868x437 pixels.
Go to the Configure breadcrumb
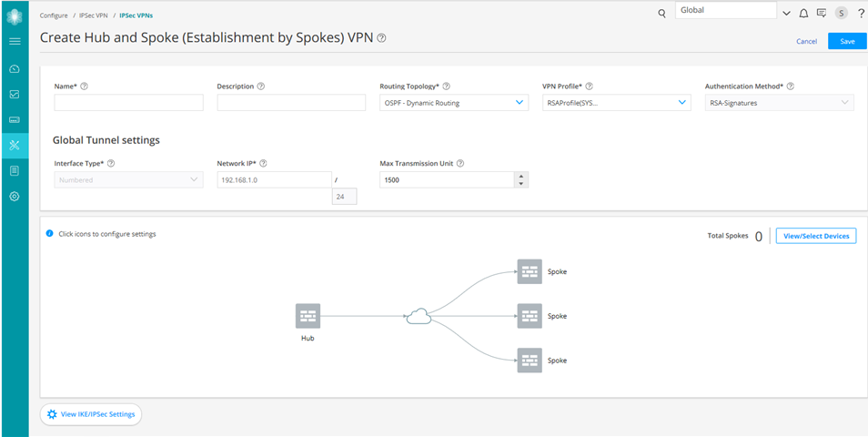[54, 15]
